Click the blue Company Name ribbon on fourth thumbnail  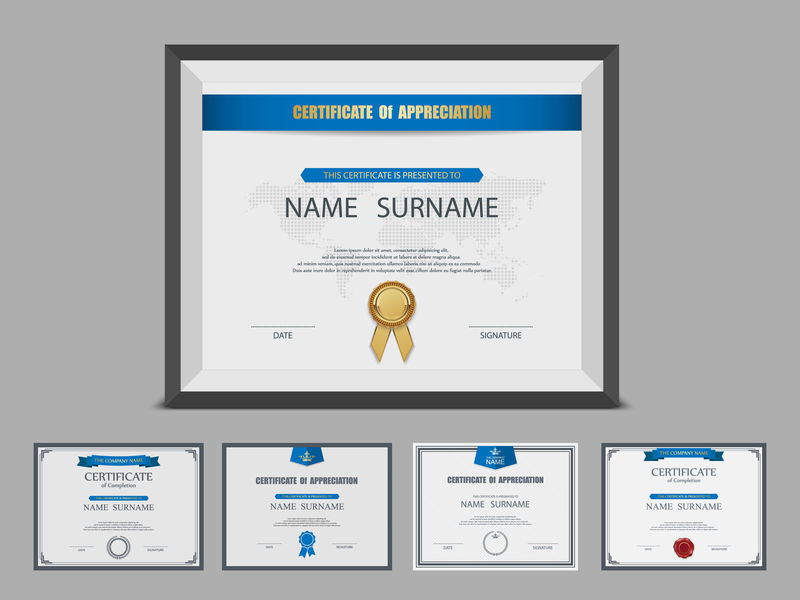(x=684, y=454)
